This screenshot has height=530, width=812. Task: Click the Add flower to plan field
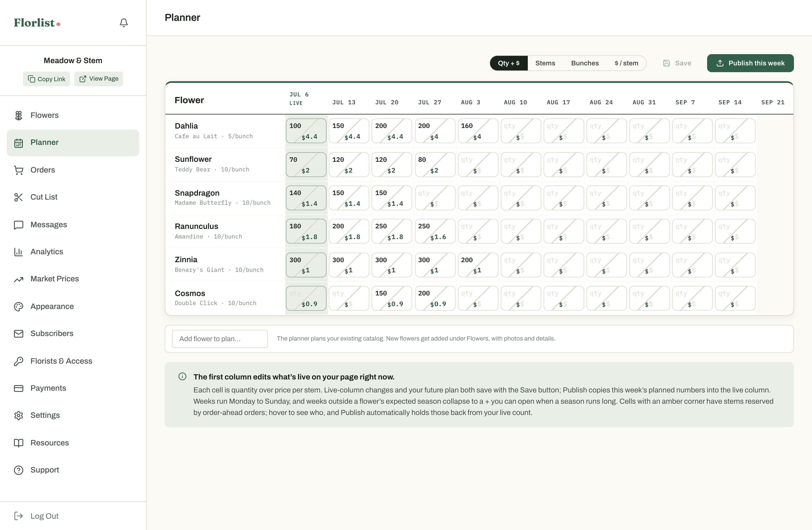pos(220,339)
